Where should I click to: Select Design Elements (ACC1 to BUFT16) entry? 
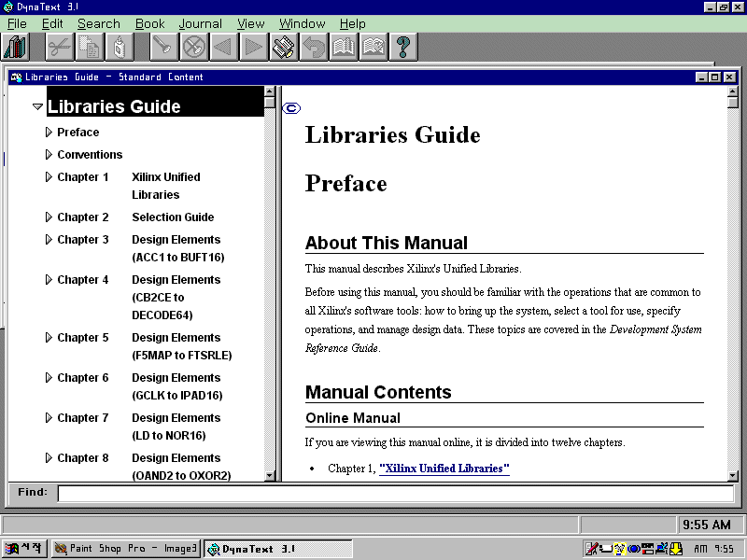(178, 248)
